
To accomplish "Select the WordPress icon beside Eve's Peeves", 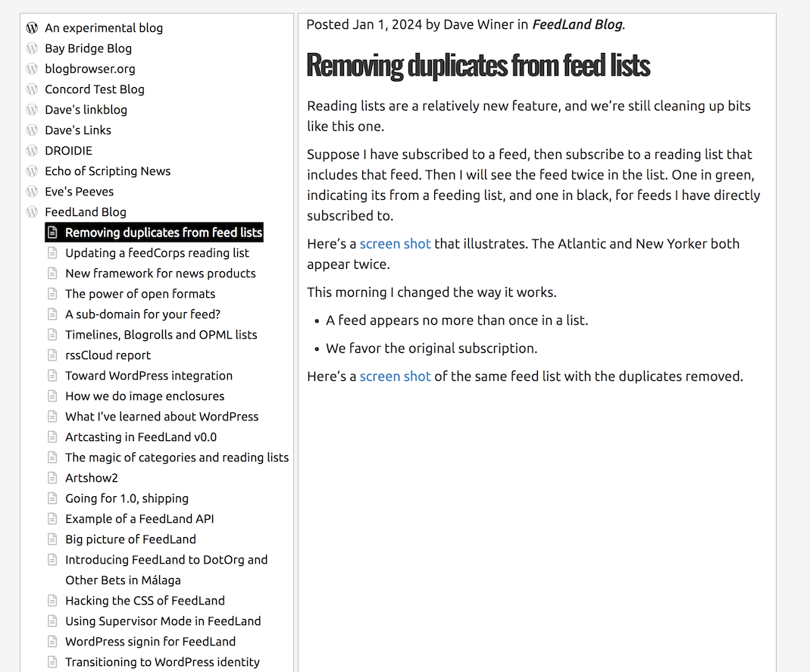I will [33, 191].
